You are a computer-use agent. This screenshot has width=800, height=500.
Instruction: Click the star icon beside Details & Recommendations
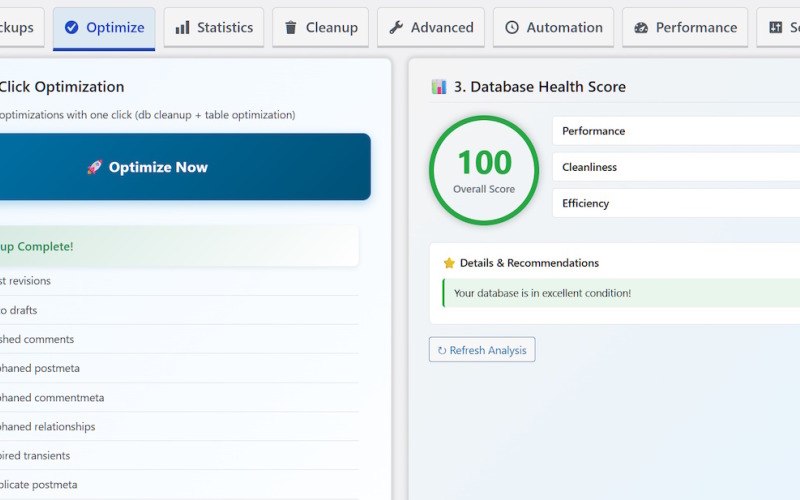(x=449, y=263)
